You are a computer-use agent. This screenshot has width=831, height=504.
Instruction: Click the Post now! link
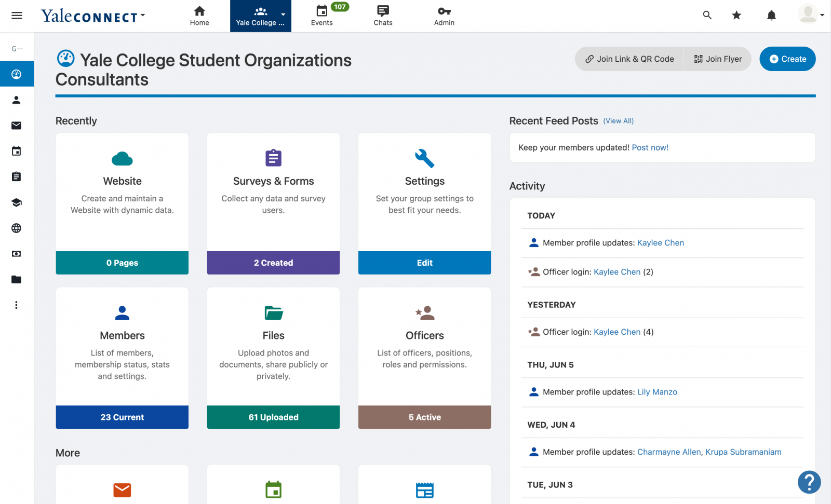coord(650,147)
